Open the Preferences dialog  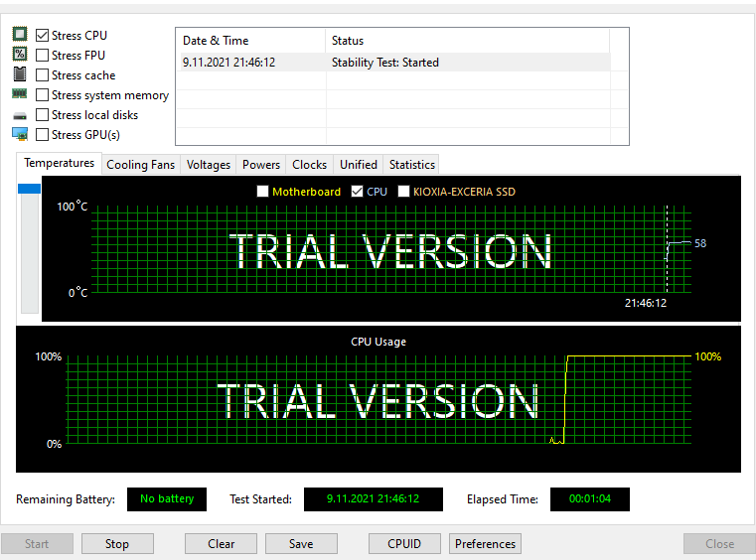[x=485, y=543]
